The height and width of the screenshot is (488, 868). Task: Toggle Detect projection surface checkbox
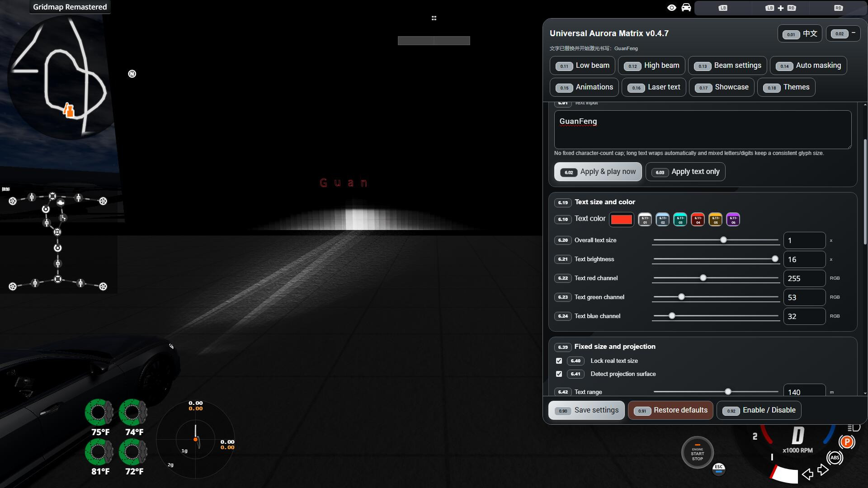pyautogui.click(x=559, y=374)
